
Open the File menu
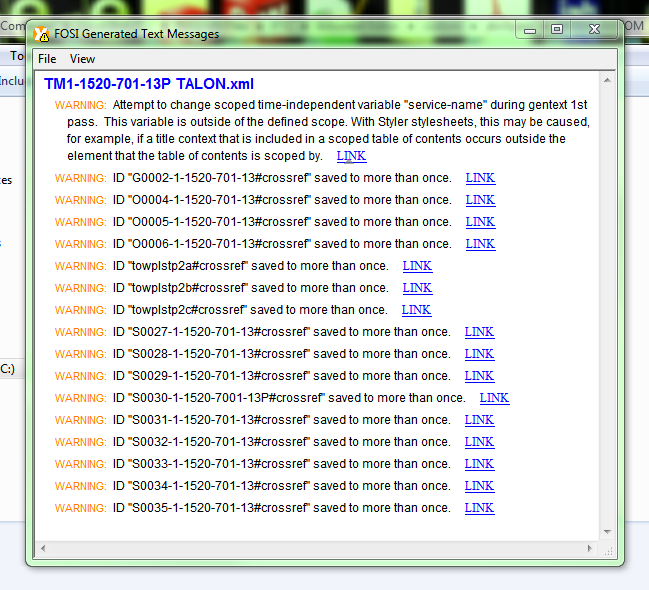tap(47, 59)
